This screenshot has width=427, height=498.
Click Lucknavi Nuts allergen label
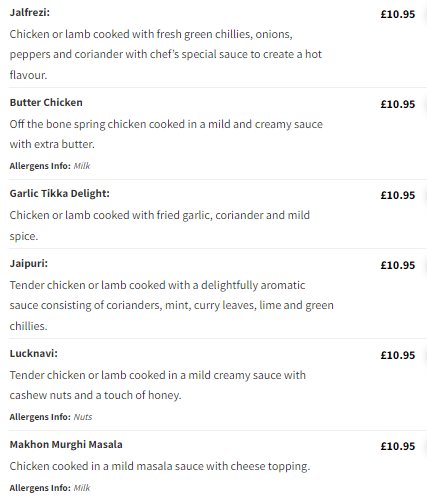click(83, 417)
